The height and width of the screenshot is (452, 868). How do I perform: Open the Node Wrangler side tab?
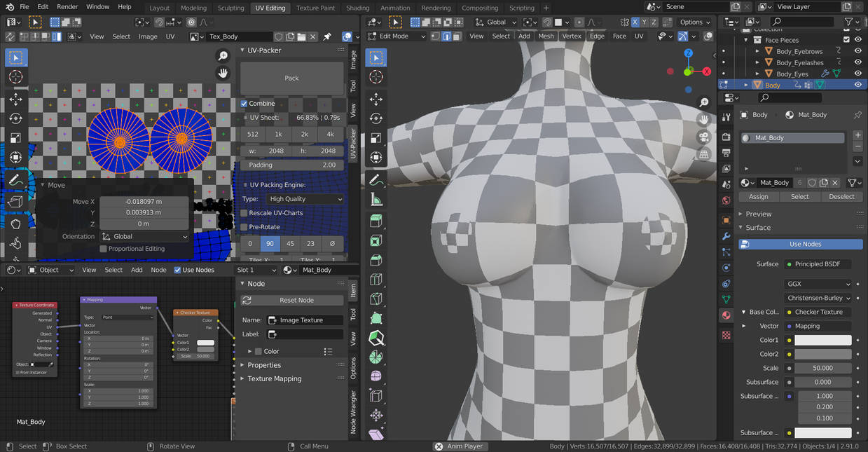coord(353,411)
